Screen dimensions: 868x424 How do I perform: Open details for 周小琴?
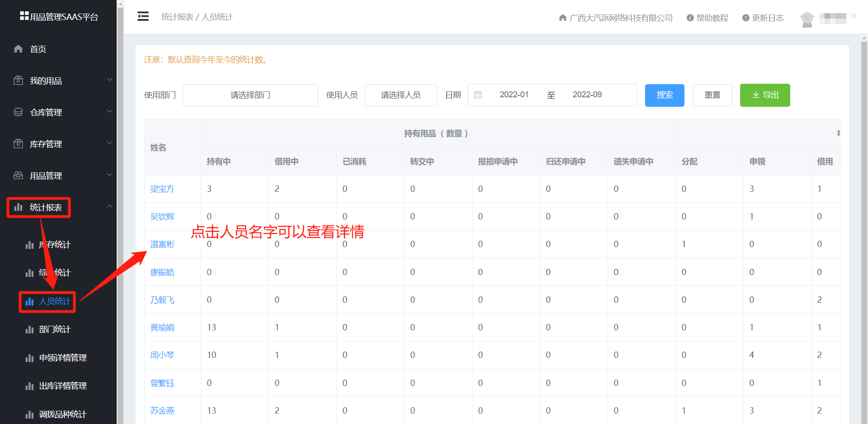click(x=162, y=355)
